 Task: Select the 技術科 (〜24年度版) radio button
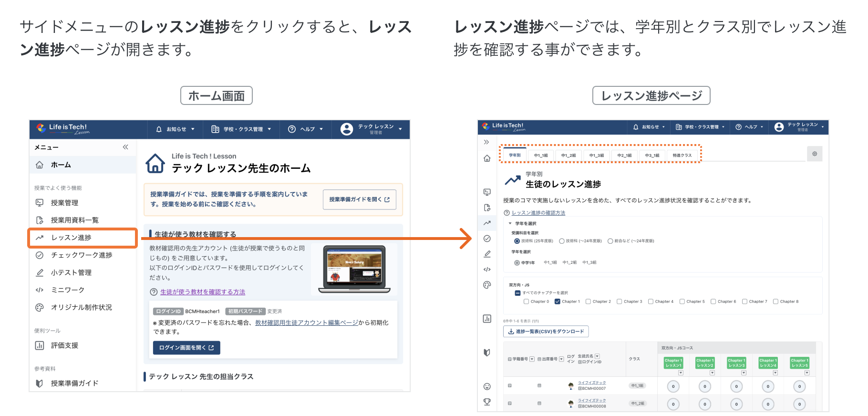(x=562, y=241)
